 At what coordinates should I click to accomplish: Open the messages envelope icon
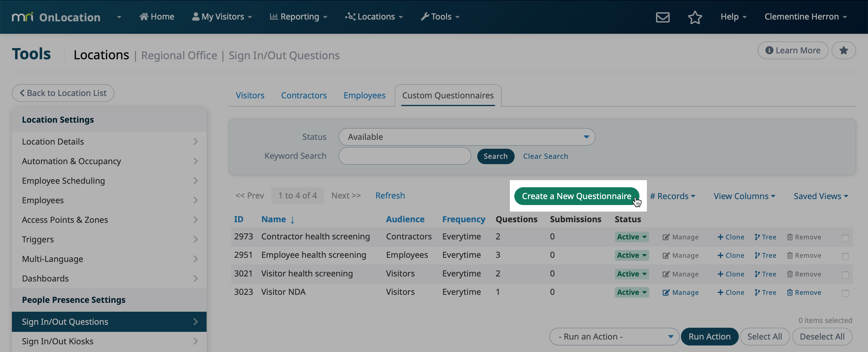pyautogui.click(x=663, y=17)
